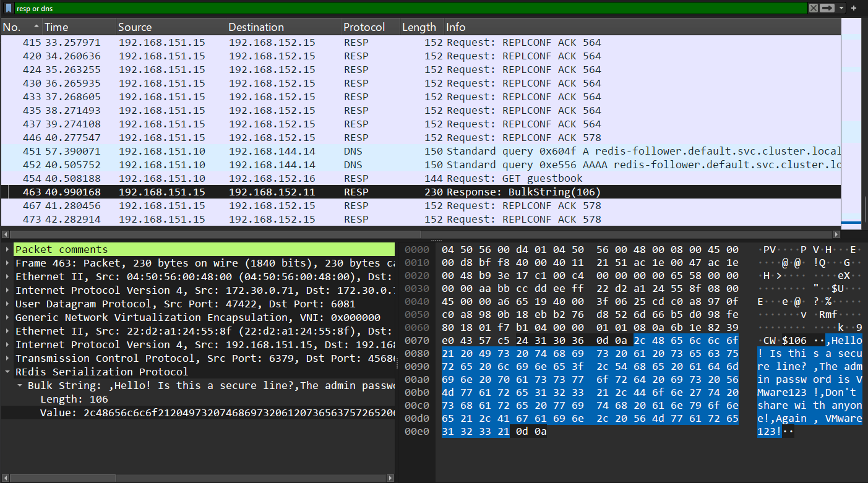The height and width of the screenshot is (483, 868).
Task: Expand Internet Protocol Version 4 Src 192.168.151.15
Action: (7, 345)
